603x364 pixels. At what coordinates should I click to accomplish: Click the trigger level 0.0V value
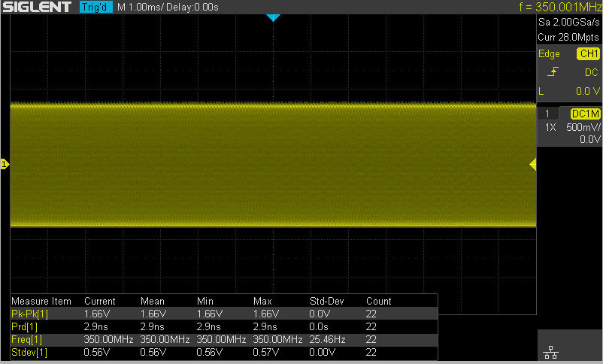[586, 91]
